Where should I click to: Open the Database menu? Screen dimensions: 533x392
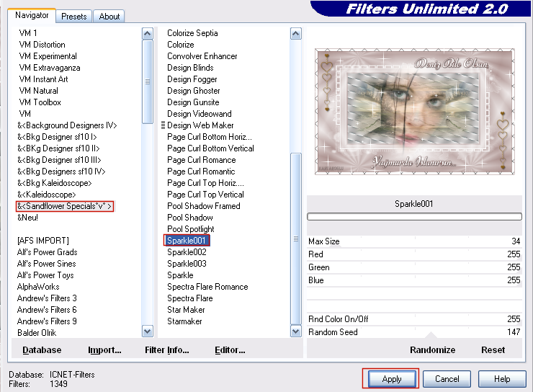pyautogui.click(x=42, y=350)
